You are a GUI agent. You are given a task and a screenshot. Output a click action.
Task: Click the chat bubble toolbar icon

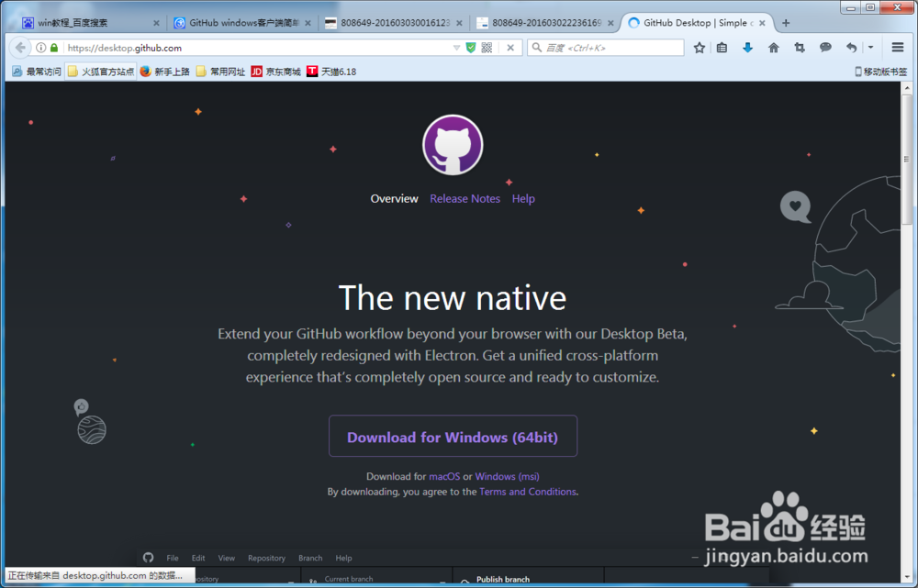pyautogui.click(x=825, y=48)
